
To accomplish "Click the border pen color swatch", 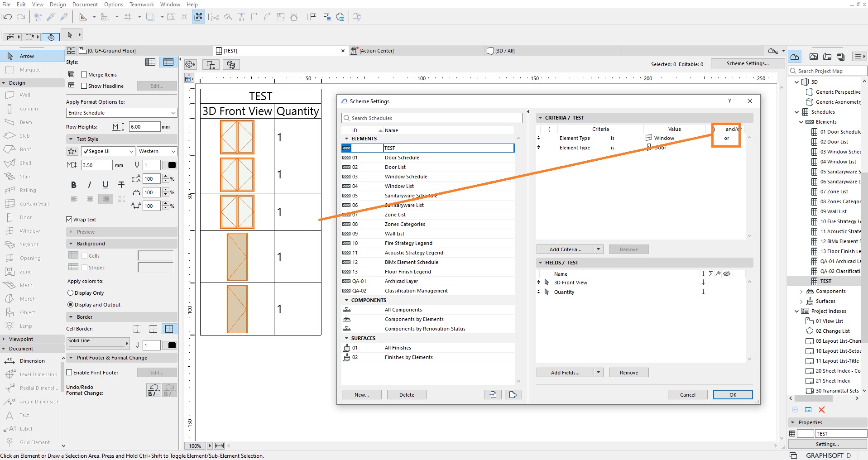I will click(172, 345).
